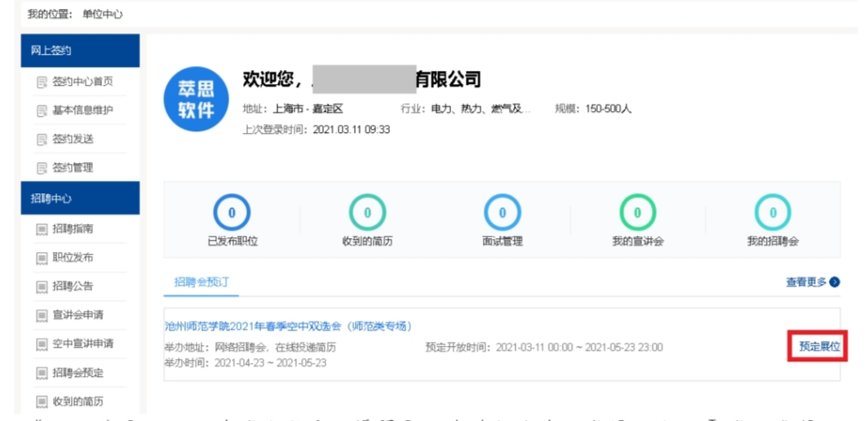This screenshot has height=421, width=868.
Task: Click the 面试管理 count circle
Action: (502, 213)
